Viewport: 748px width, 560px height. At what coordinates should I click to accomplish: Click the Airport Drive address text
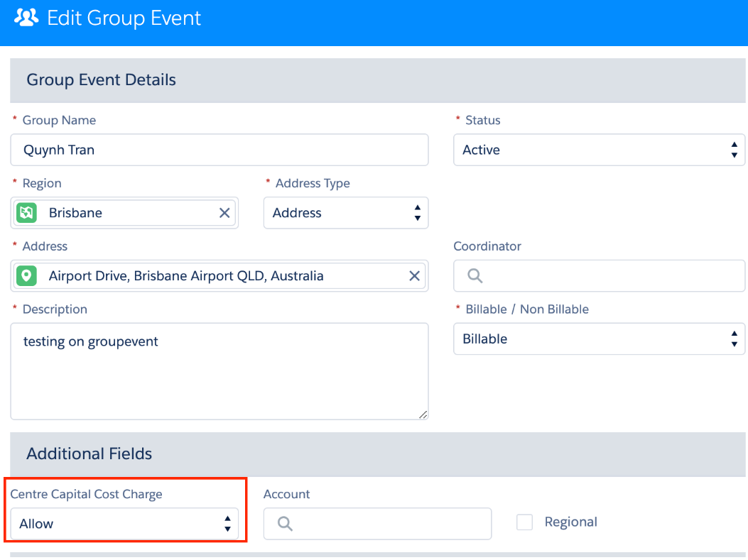[x=186, y=276]
